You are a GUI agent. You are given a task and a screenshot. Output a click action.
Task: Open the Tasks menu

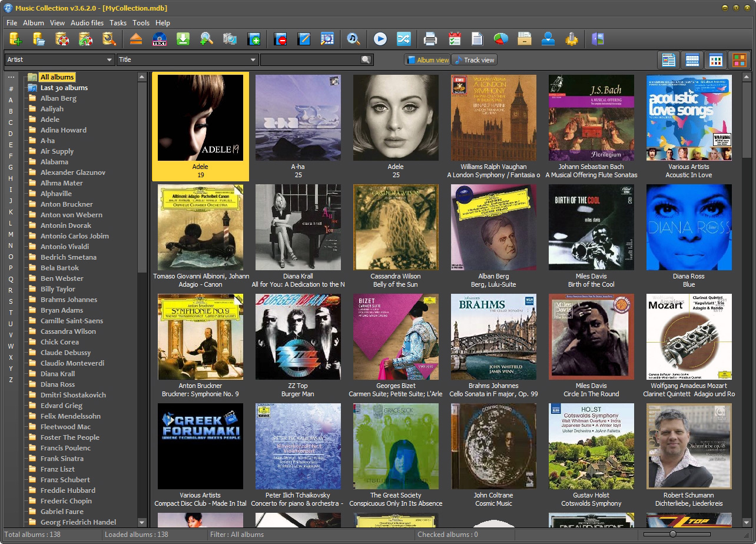tap(118, 23)
